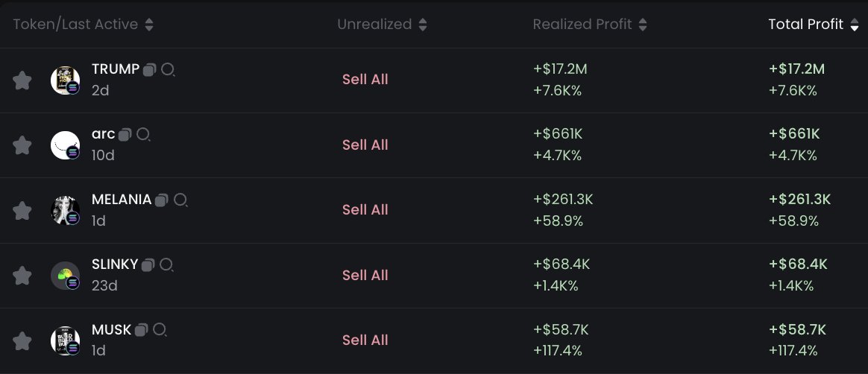Click the search icon beside SLINKY
Image resolution: width=868 pixels, height=374 pixels.
click(167, 265)
